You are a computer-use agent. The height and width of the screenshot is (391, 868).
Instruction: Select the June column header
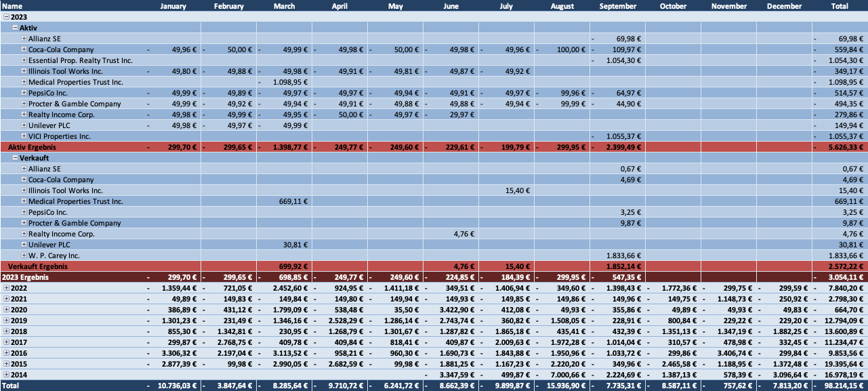[x=451, y=6]
